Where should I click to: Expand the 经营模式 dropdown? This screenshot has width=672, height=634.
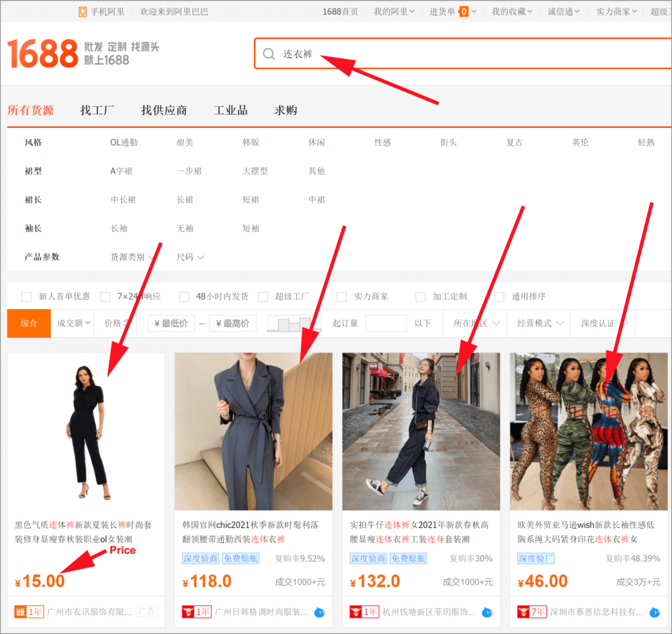541,324
